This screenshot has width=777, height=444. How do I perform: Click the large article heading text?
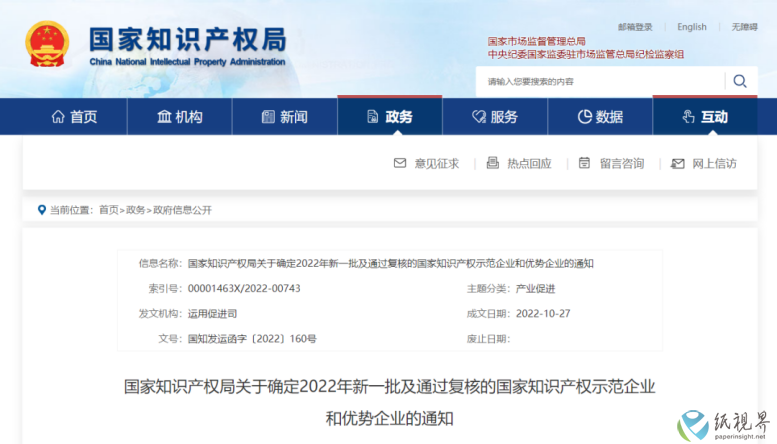tap(389, 402)
